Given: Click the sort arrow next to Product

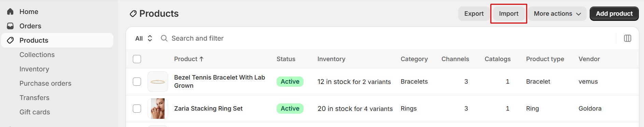Looking at the screenshot, I should click(x=201, y=59).
